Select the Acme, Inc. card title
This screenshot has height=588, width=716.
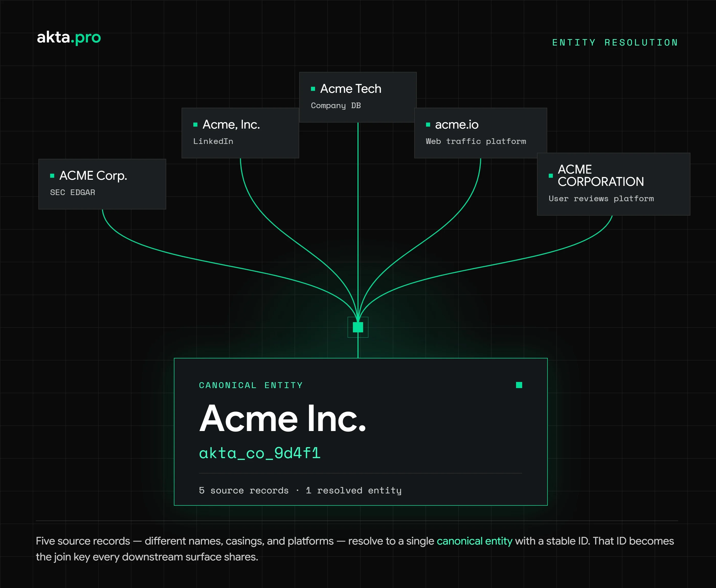[x=231, y=125]
